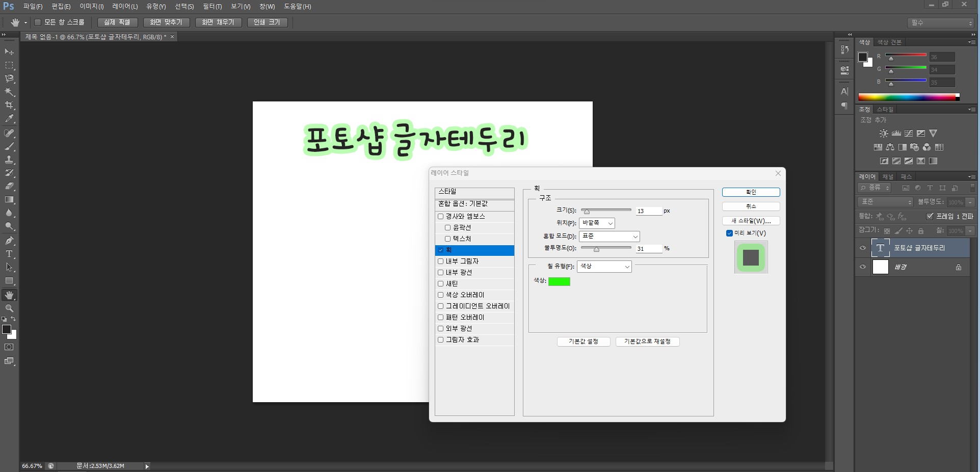
Task: Select the Healing Brush tool
Action: coord(9,133)
